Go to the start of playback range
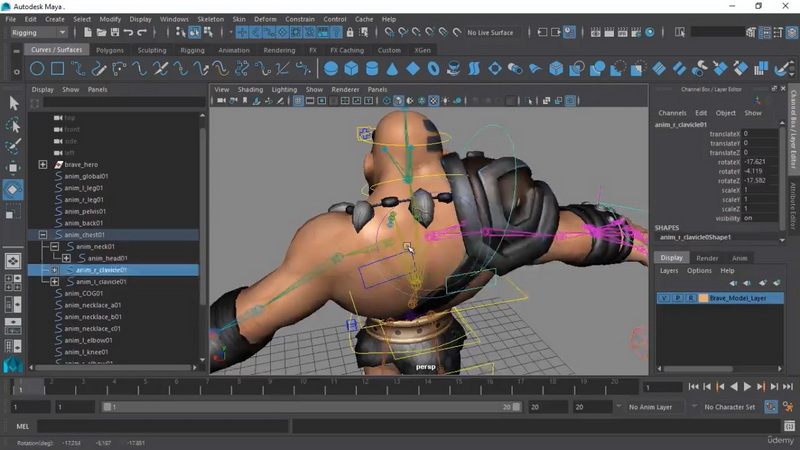 [x=693, y=387]
